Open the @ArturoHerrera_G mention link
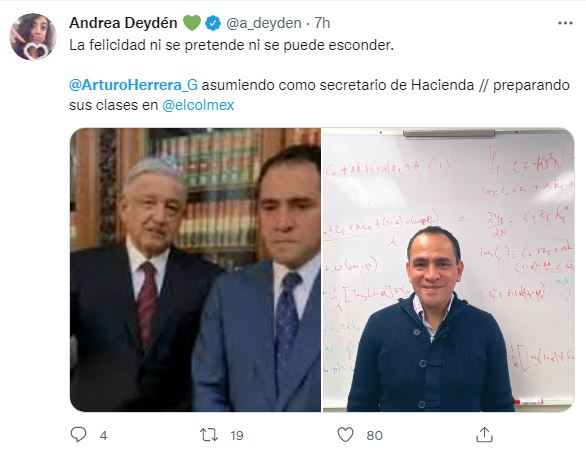Image resolution: width=586 pixels, height=454 pixels. click(x=133, y=85)
